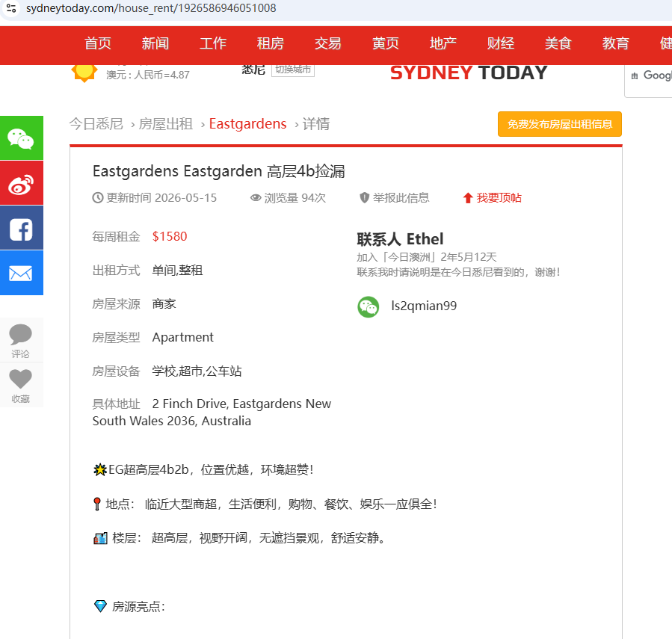
Task: Open 首页 in the red navigation bar
Action: 98,43
